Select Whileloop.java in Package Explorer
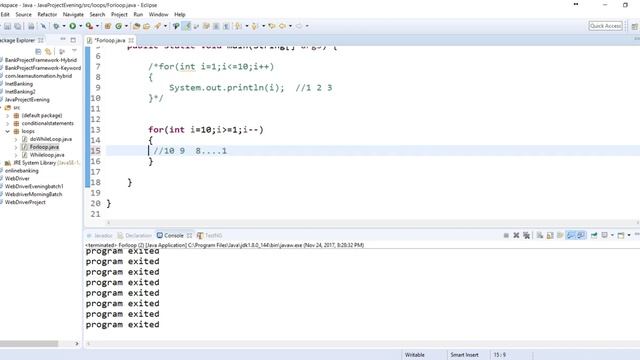The height and width of the screenshot is (360, 640). tap(47, 155)
